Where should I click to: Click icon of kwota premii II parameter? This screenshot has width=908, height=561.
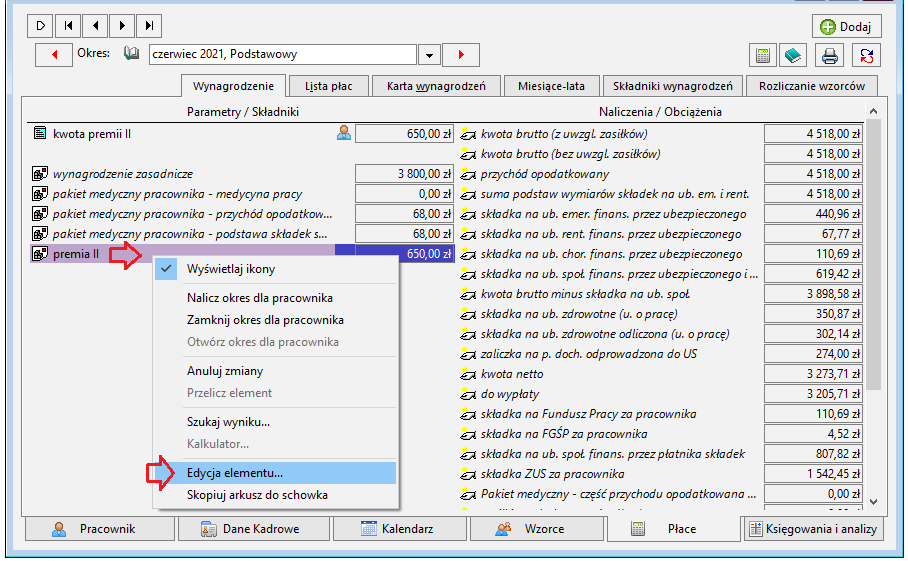pos(40,134)
